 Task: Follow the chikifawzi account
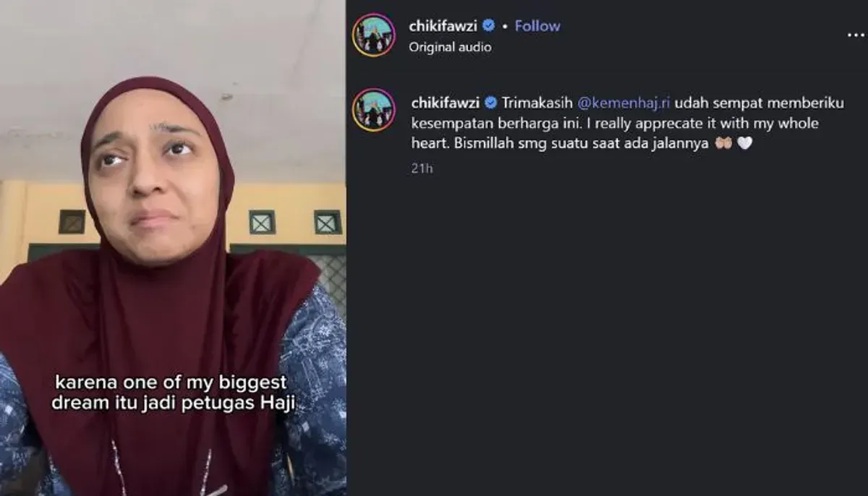(537, 26)
